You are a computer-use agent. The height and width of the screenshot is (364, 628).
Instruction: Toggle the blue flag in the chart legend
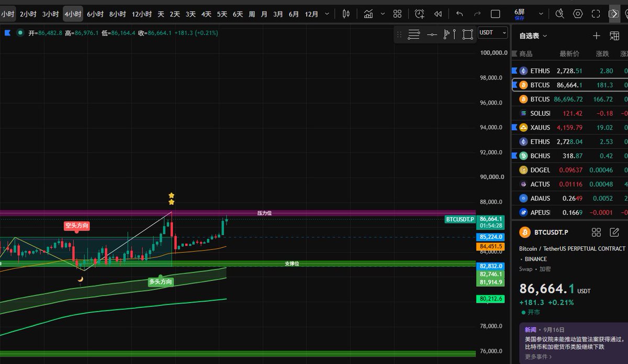(7, 32)
